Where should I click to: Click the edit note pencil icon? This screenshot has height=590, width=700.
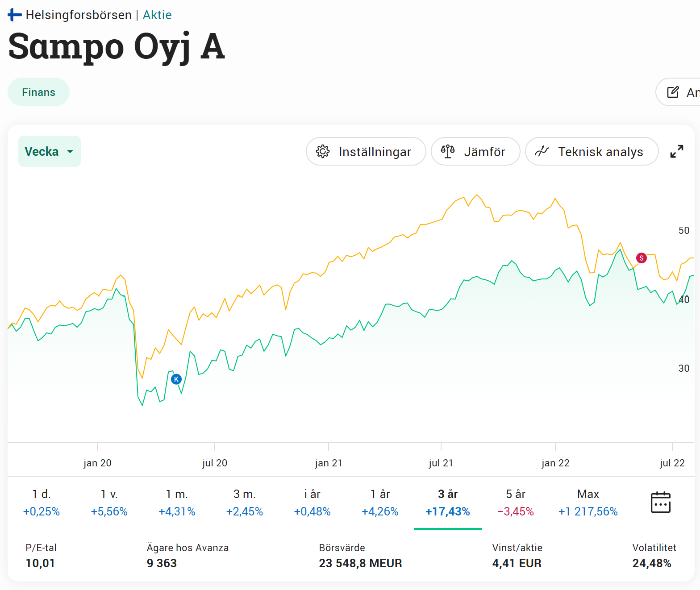coord(673,92)
